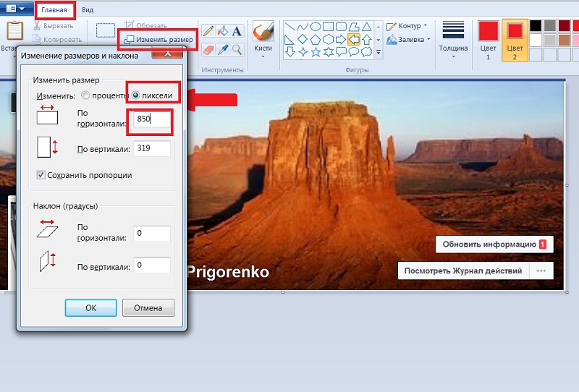The image size is (579, 392).
Task: Select the пиксели radio button
Action: (x=135, y=95)
